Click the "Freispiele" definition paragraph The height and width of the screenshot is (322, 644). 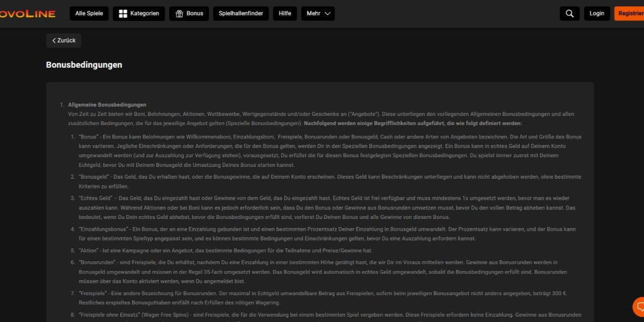324,298
